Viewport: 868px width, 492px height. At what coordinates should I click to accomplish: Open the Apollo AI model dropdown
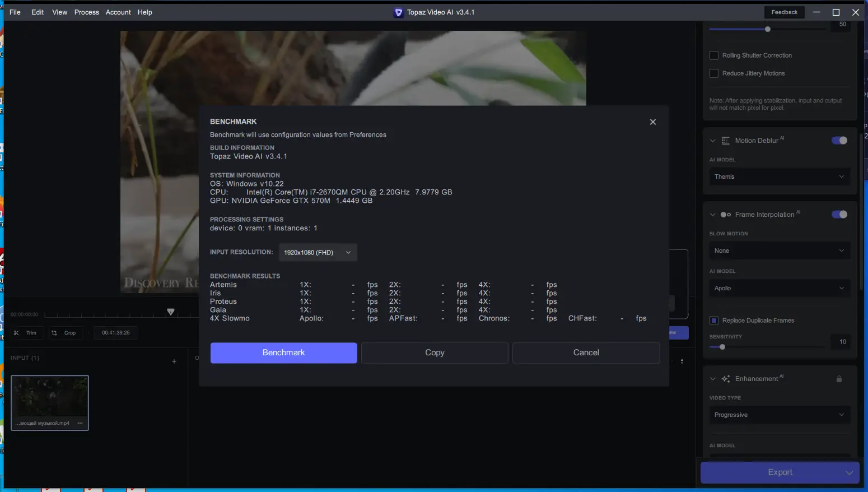780,288
